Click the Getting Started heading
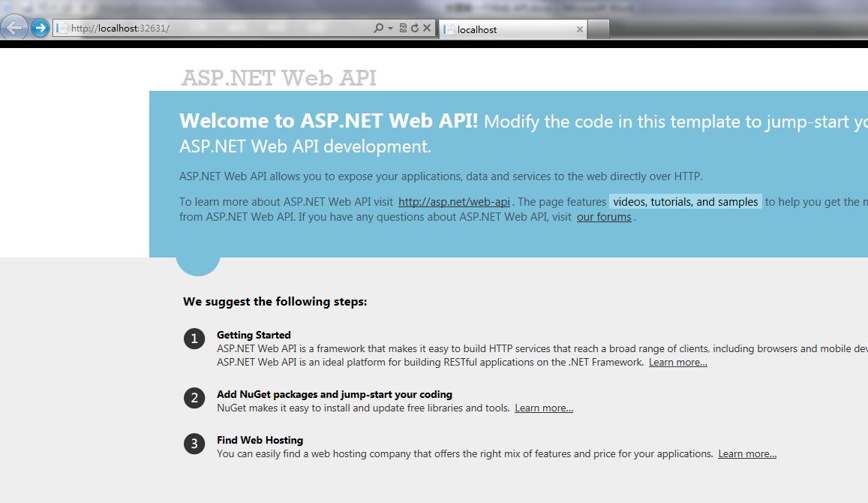This screenshot has width=868, height=503. [x=254, y=335]
